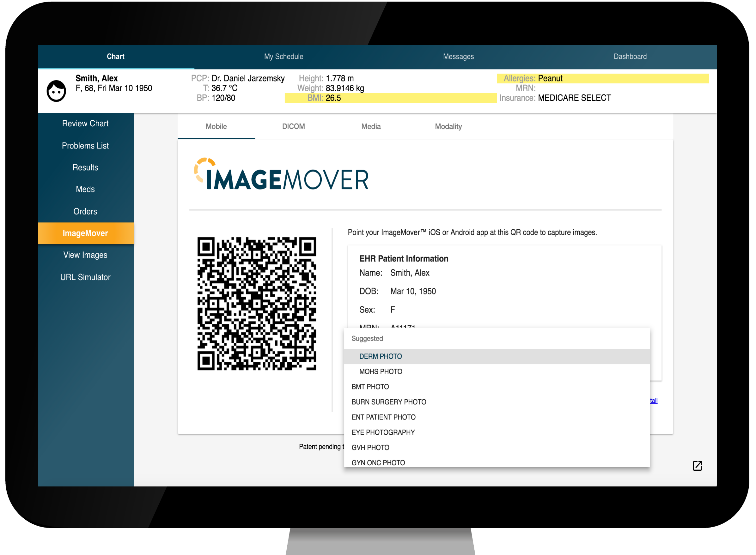Click the patient avatar face icon
756x555 pixels.
tap(56, 91)
